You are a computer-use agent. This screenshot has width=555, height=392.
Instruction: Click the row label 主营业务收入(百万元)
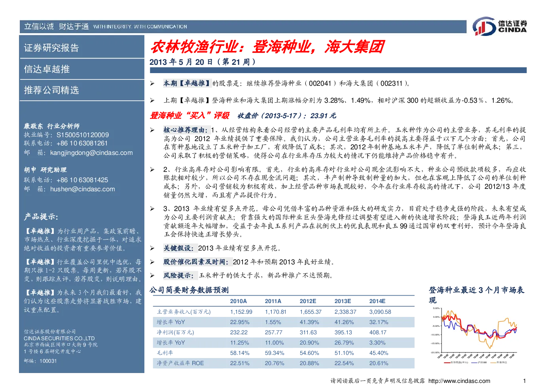[x=184, y=312]
